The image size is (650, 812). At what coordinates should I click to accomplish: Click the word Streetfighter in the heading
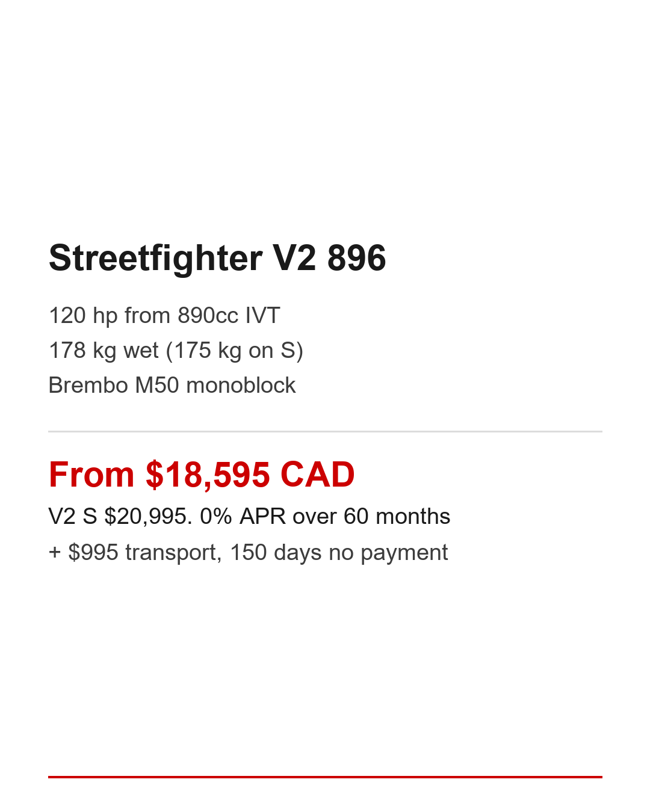pyautogui.click(x=155, y=258)
